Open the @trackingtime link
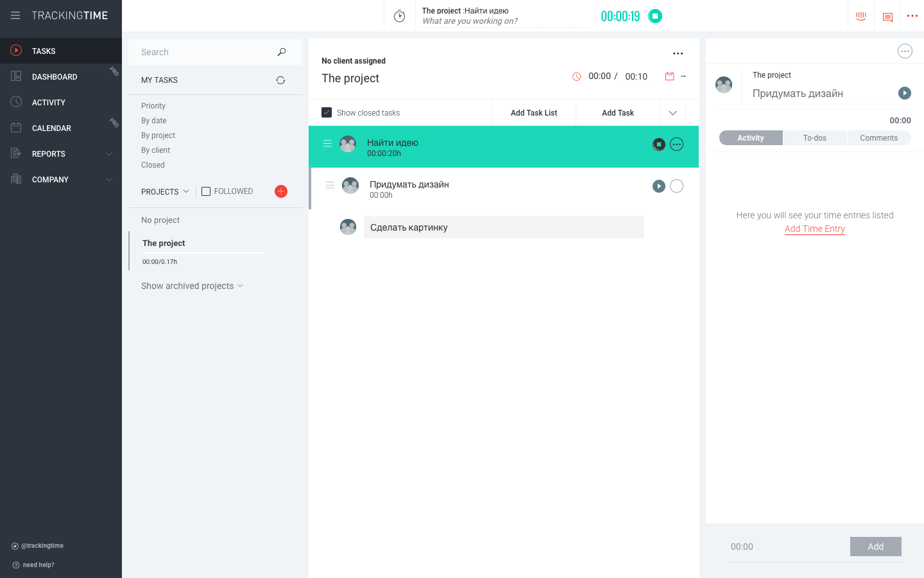 coord(38,546)
